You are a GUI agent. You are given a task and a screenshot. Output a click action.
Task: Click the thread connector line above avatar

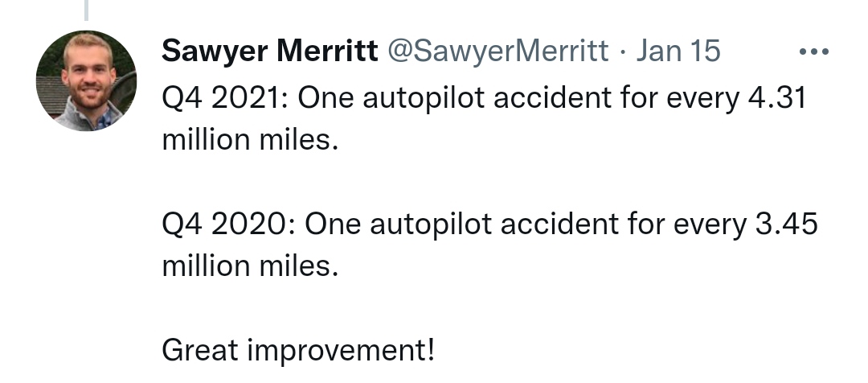click(x=86, y=10)
